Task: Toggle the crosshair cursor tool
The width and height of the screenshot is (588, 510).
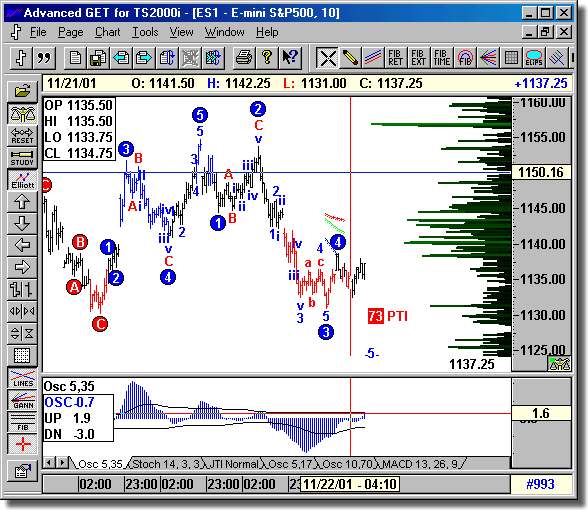Action: [x=327, y=58]
